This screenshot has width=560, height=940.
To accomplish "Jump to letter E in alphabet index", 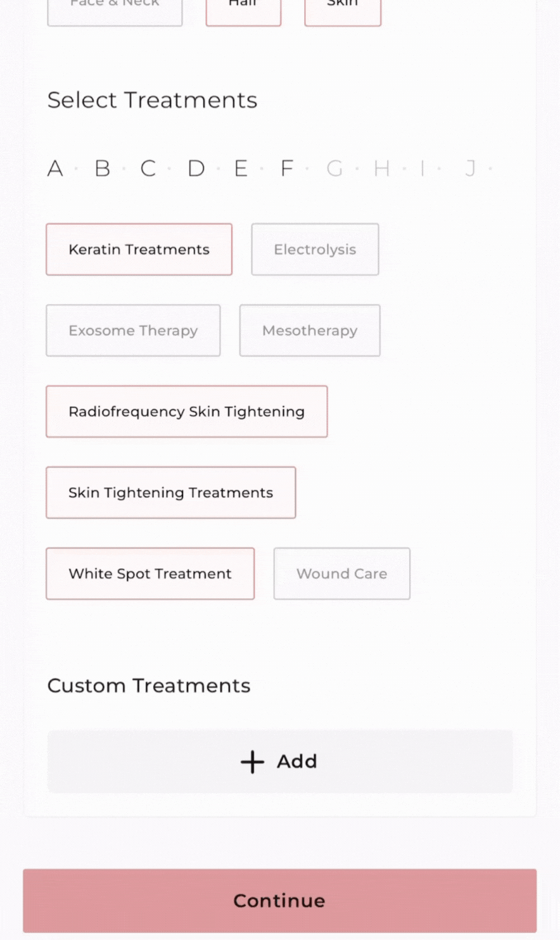I will (241, 168).
